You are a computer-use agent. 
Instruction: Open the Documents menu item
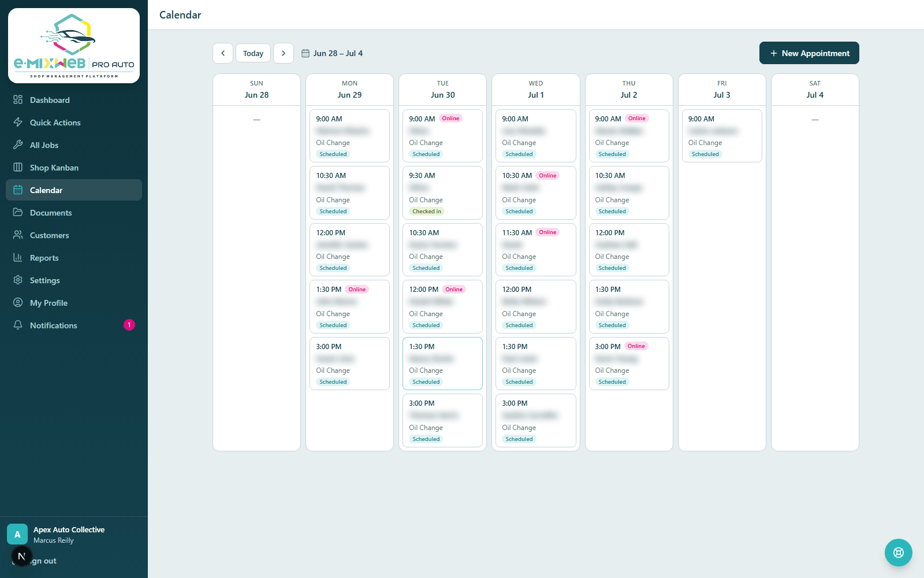coord(74,213)
